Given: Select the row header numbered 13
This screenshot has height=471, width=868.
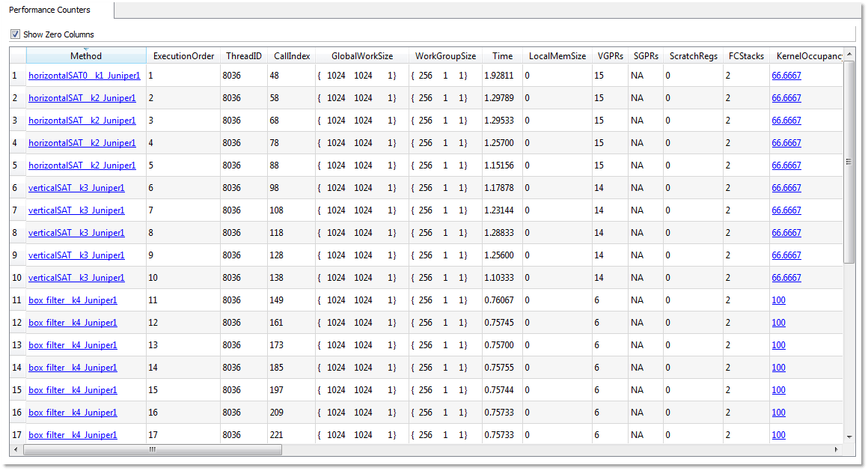Looking at the screenshot, I should tap(18, 345).
